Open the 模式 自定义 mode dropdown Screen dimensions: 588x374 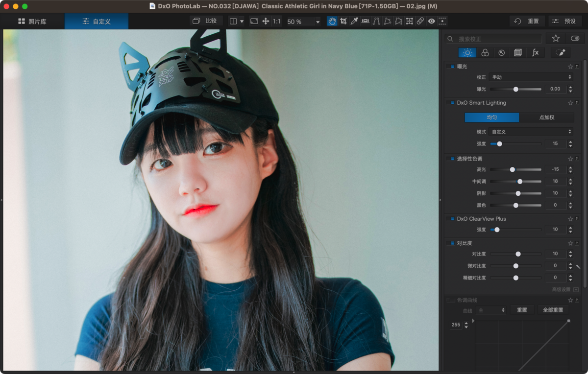[531, 132]
